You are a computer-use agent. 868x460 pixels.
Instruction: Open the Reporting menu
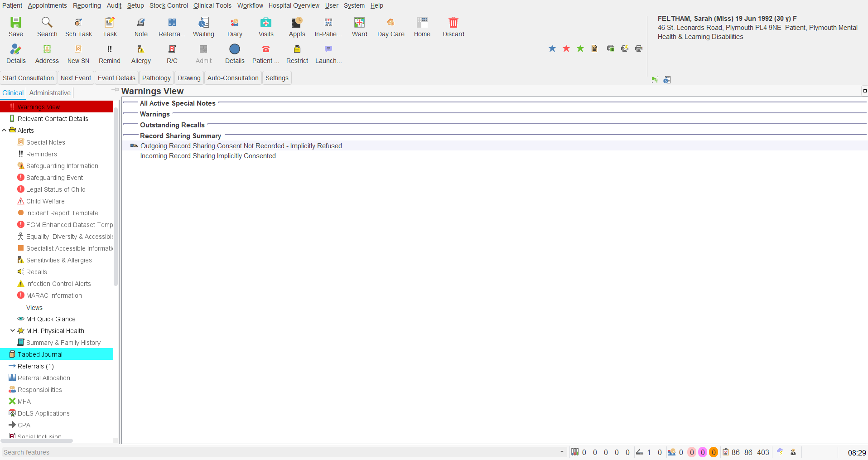pos(87,5)
